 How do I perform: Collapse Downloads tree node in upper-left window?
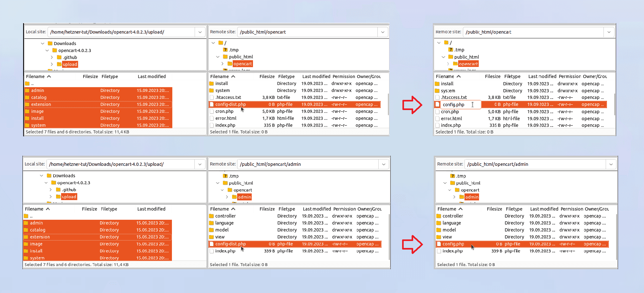click(x=42, y=43)
